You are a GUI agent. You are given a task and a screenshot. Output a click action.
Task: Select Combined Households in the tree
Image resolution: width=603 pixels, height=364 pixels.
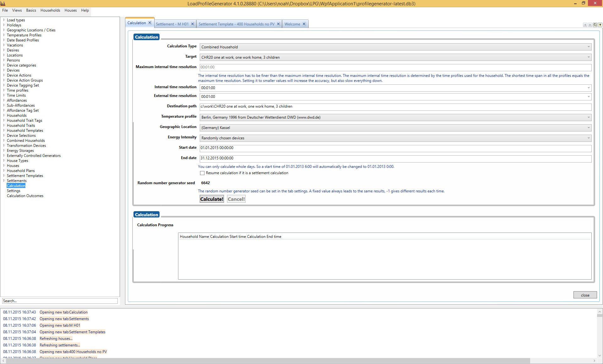pyautogui.click(x=26, y=141)
